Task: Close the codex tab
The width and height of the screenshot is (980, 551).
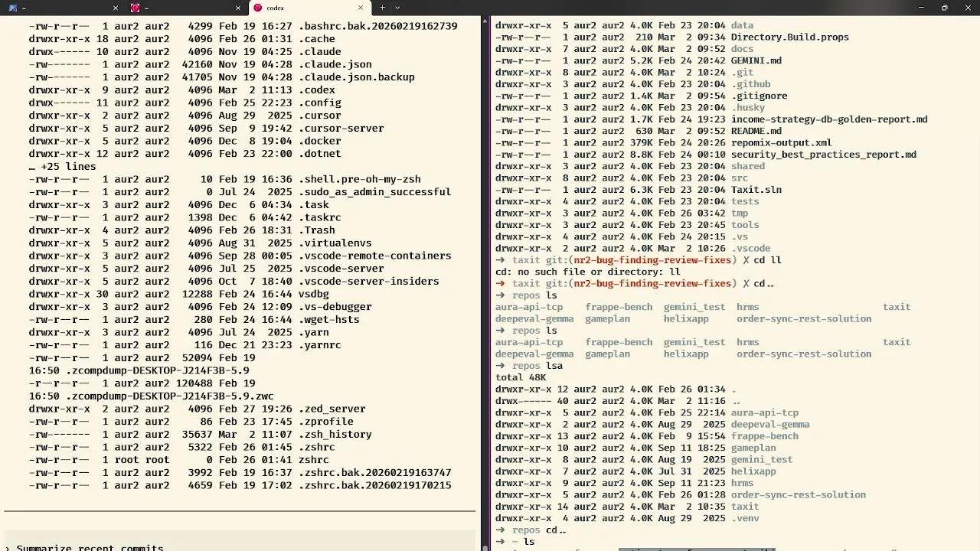Action: (361, 8)
